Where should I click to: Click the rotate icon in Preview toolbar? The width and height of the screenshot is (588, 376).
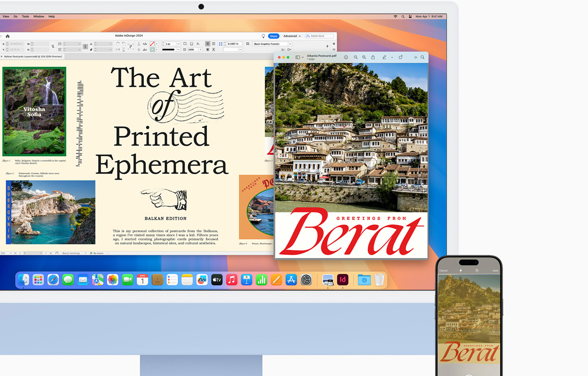[x=401, y=57]
